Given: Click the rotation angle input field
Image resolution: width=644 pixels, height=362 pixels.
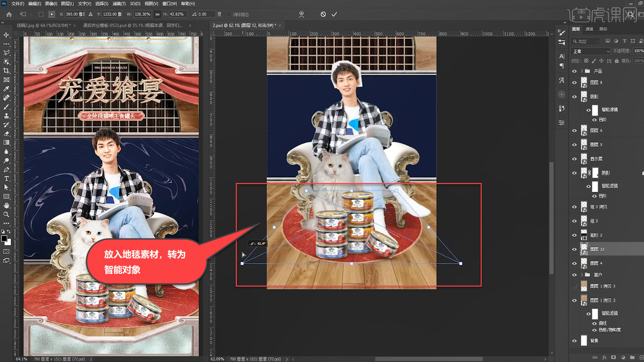Looking at the screenshot, I should [206, 14].
